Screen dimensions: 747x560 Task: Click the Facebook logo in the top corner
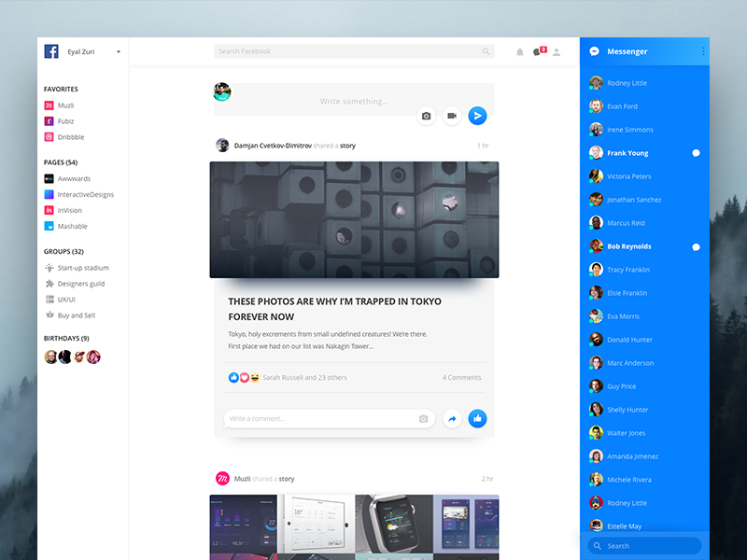[51, 50]
